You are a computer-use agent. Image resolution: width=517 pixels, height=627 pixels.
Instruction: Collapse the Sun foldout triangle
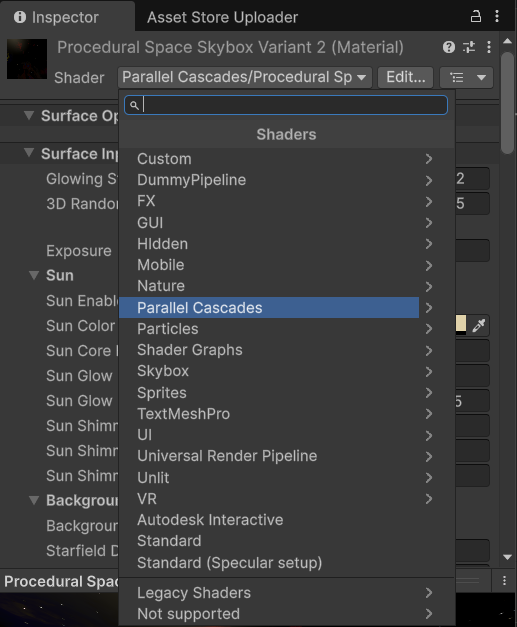point(34,275)
